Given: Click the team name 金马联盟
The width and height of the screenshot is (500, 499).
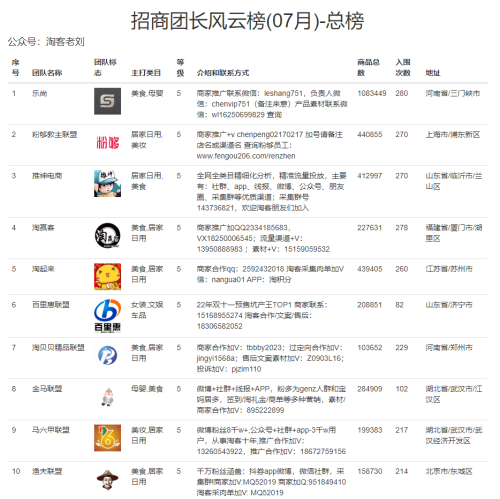Looking at the screenshot, I should (x=47, y=389).
